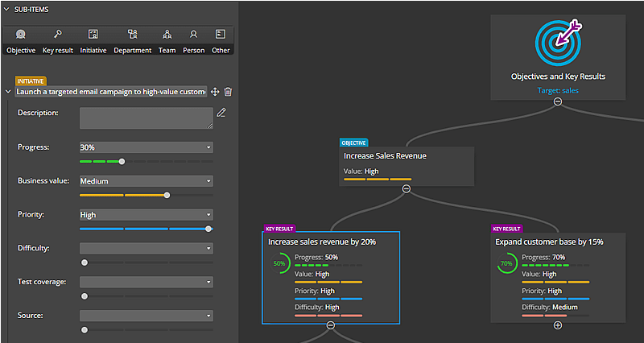This screenshot has width=644, height=343.
Task: Click into the Description text area
Action: [147, 118]
